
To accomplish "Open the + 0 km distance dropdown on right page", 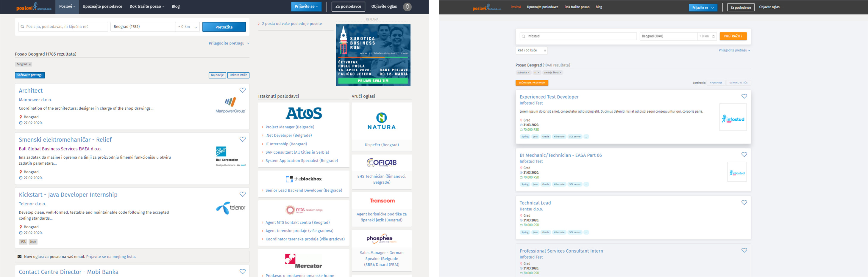I will [707, 36].
